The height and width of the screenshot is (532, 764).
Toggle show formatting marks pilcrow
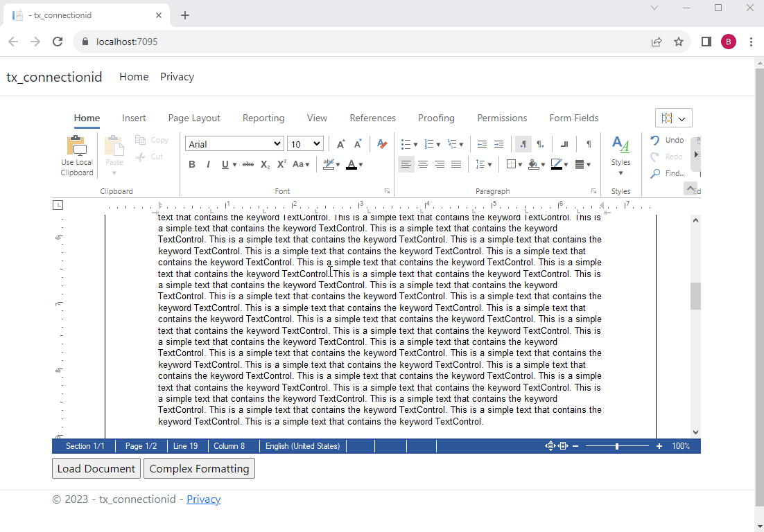[587, 143]
